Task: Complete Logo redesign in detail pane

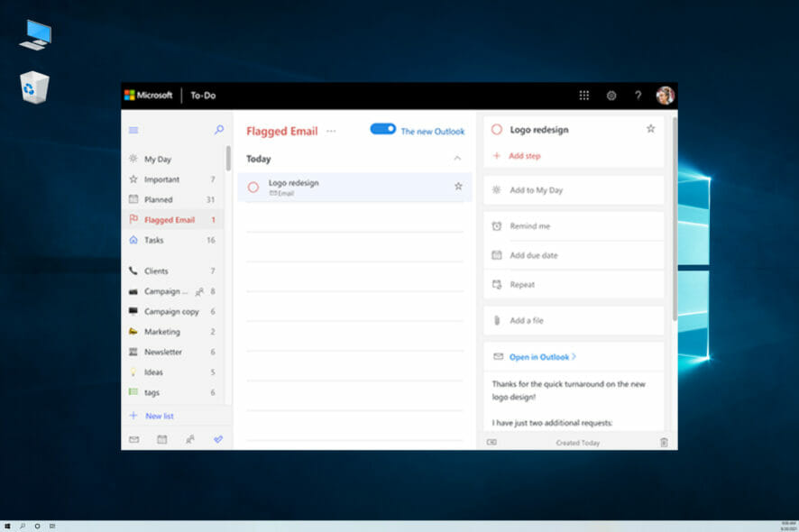Action: tap(497, 130)
